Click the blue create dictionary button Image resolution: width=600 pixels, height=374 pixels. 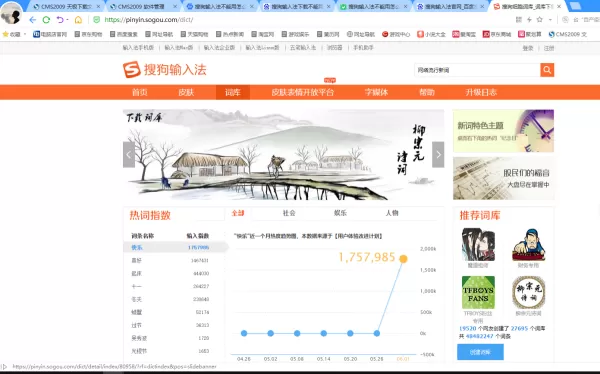[x=480, y=352]
